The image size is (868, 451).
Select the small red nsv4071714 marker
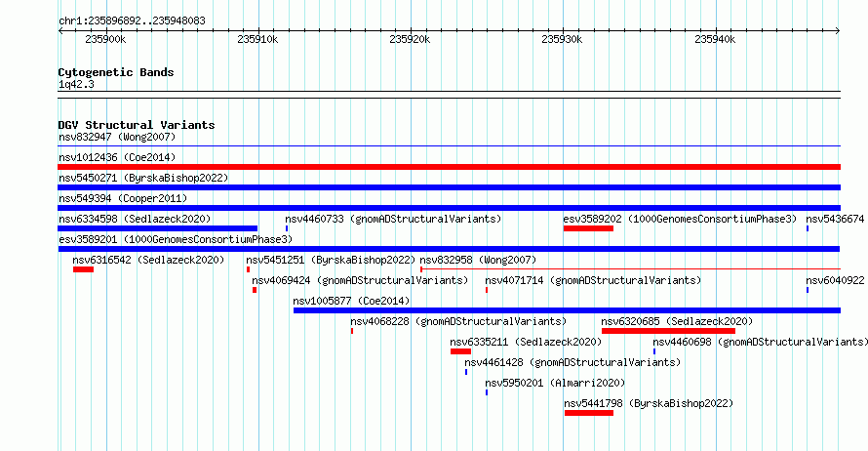coord(487,290)
